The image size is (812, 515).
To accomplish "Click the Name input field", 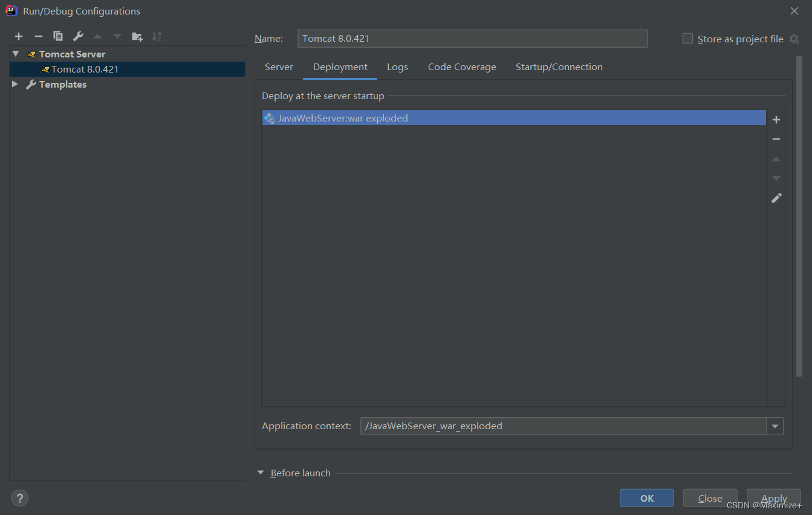I will click(x=472, y=39).
